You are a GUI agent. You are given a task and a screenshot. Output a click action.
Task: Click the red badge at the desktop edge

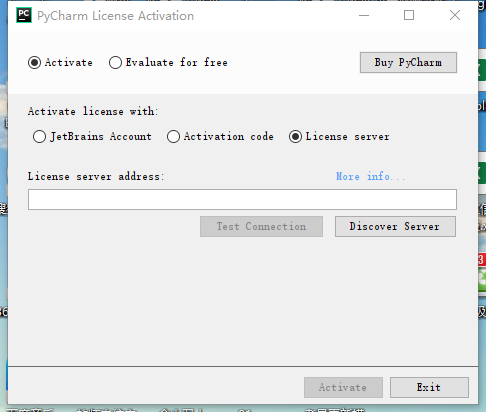tap(482, 260)
